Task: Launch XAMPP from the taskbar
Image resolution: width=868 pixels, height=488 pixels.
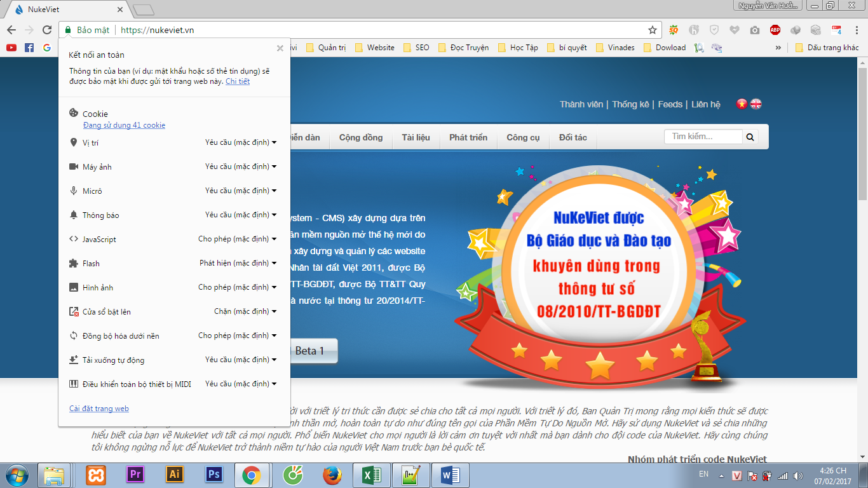Action: (x=97, y=475)
